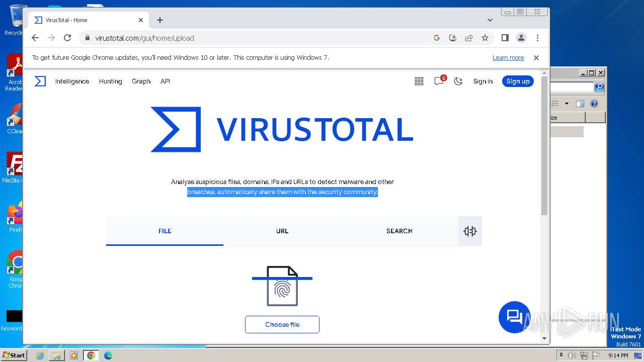Click the Google Chrome desktop icon
This screenshot has height=362, width=644.
16,269
